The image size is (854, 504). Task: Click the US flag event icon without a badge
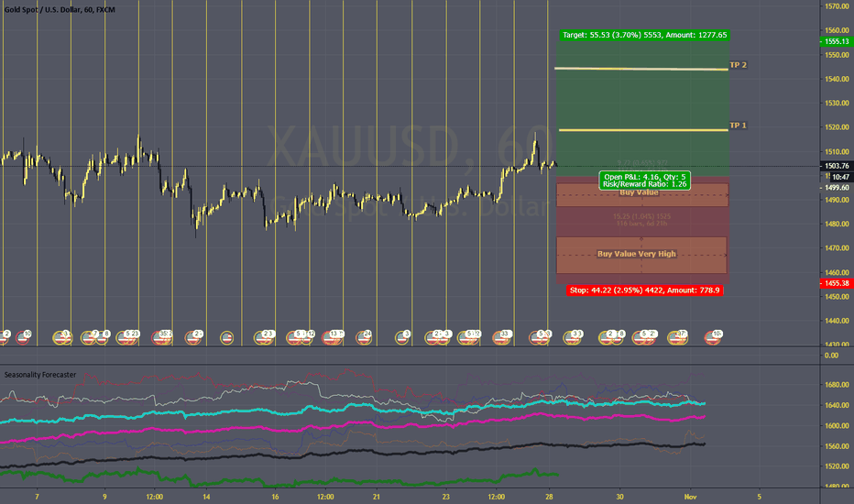pyautogui.click(x=227, y=338)
